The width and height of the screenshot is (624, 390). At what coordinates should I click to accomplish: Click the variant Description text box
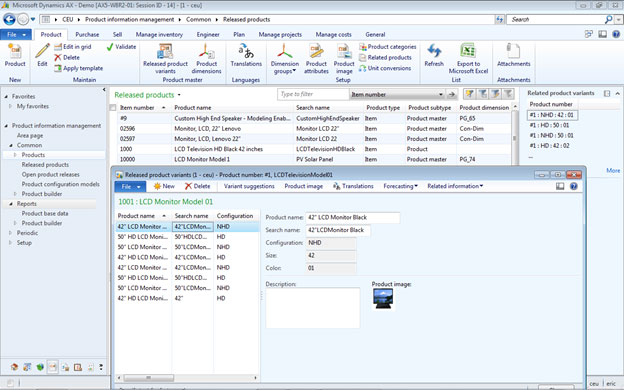(x=313, y=308)
